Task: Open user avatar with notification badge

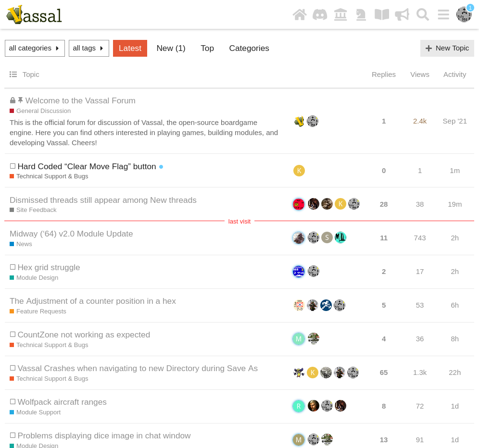Action: 464,14
